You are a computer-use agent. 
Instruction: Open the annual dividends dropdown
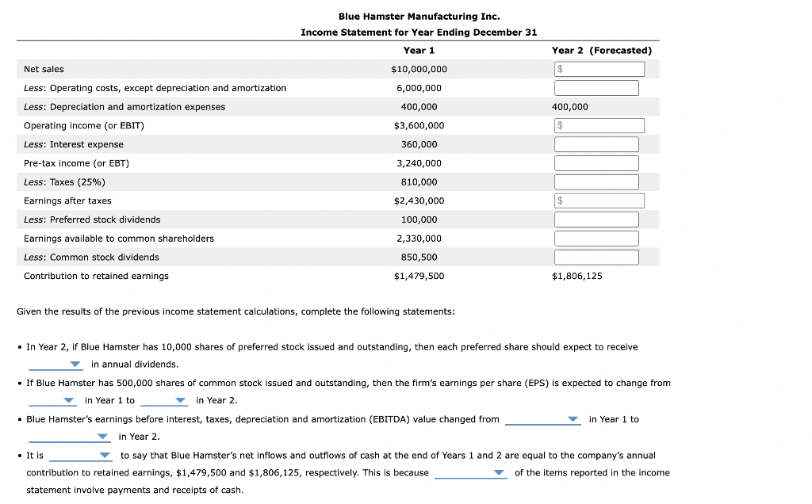pos(56,364)
